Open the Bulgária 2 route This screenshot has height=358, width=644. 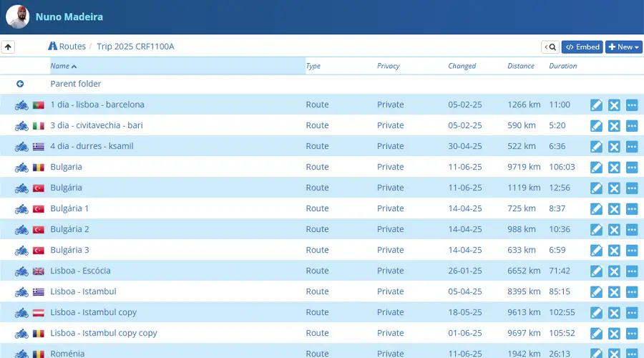point(69,229)
